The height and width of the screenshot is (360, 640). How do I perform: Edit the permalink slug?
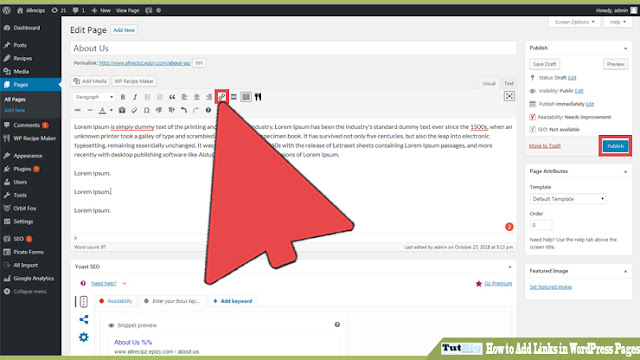pyautogui.click(x=199, y=63)
